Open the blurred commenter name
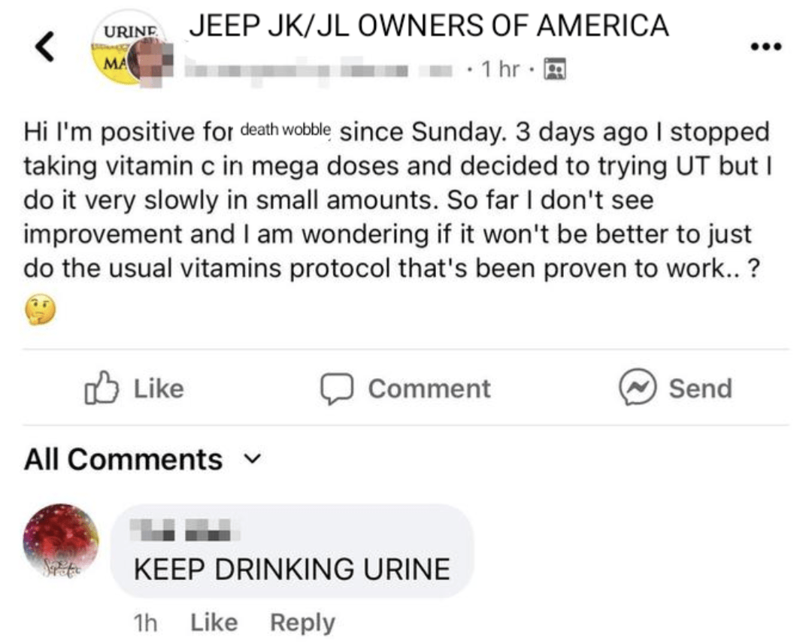The width and height of the screenshot is (812, 644). (184, 530)
